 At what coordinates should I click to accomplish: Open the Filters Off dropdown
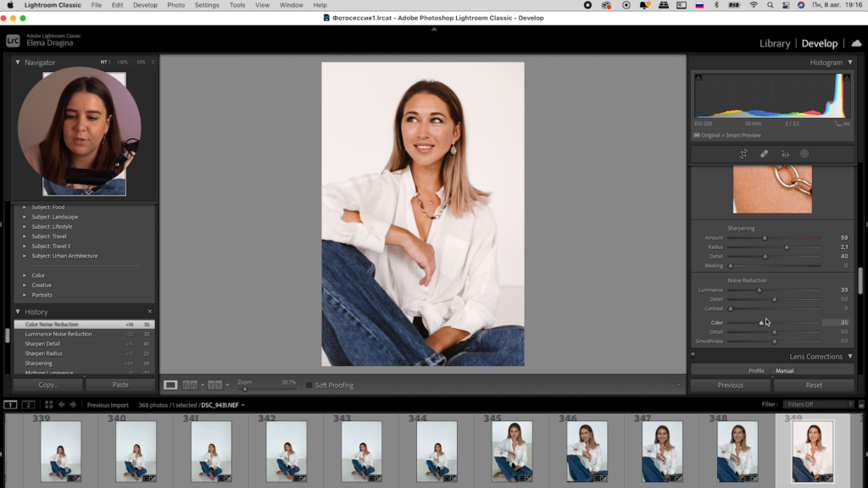818,405
